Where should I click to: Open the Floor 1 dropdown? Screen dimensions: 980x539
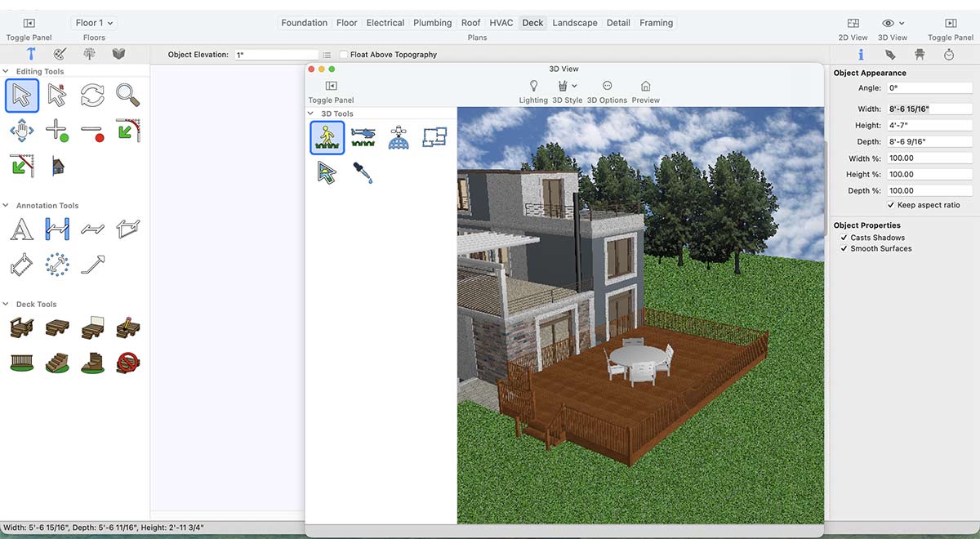(94, 23)
